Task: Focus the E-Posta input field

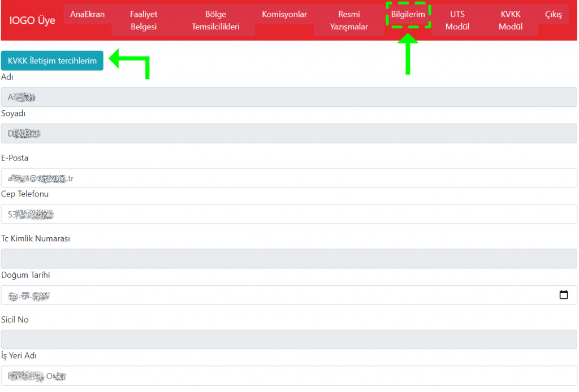Action: pyautogui.click(x=289, y=178)
